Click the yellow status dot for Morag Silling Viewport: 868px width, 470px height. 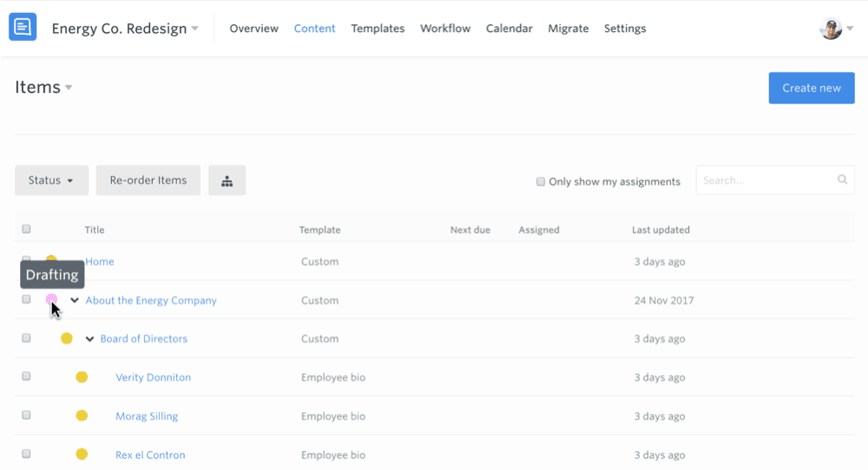(x=82, y=416)
